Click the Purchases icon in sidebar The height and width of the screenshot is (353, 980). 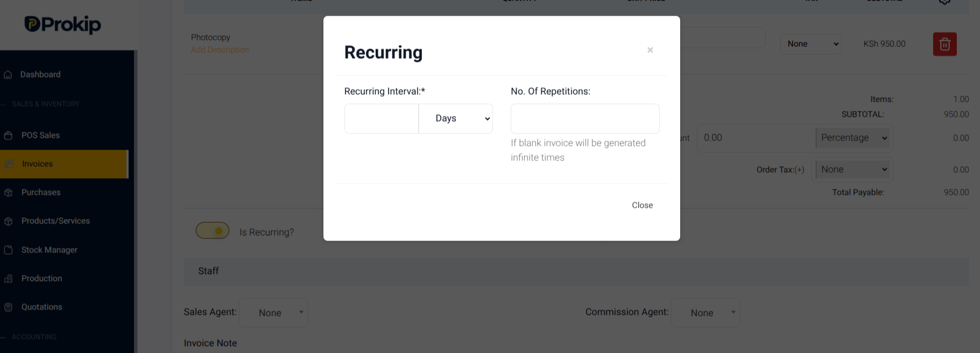pyautogui.click(x=8, y=193)
